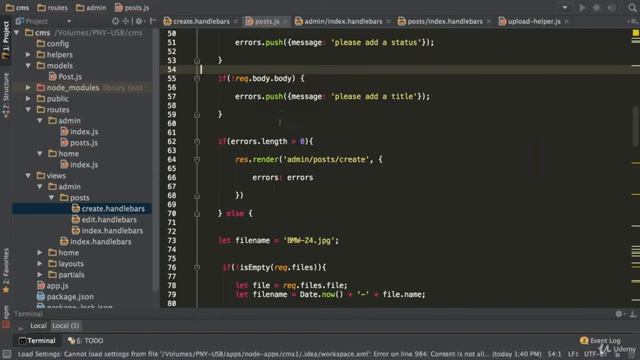Open the 6: TODO tool window
Screen dimensions: 640x360
[85, 340]
